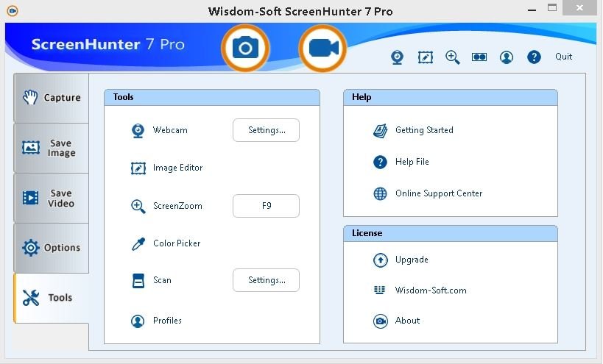Image resolution: width=603 pixels, height=364 pixels.
Task: Click the user profile icon in top toolbar
Action: (x=507, y=57)
